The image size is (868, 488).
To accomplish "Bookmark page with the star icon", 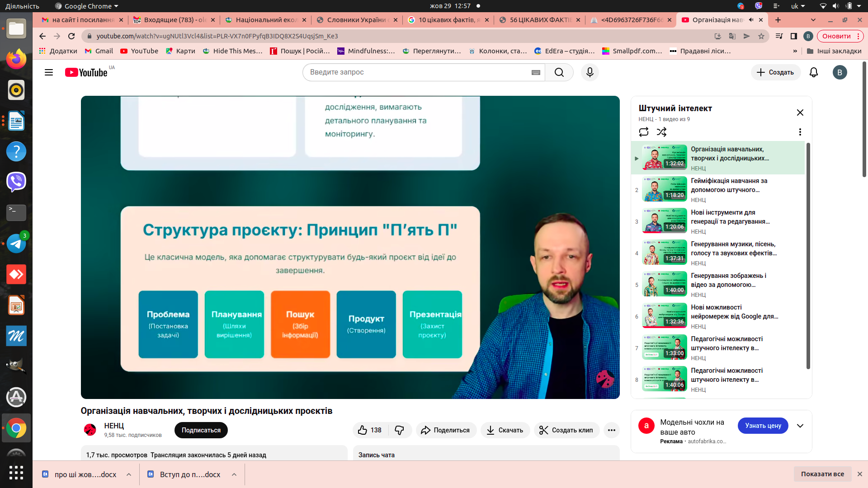I will pyautogui.click(x=761, y=36).
